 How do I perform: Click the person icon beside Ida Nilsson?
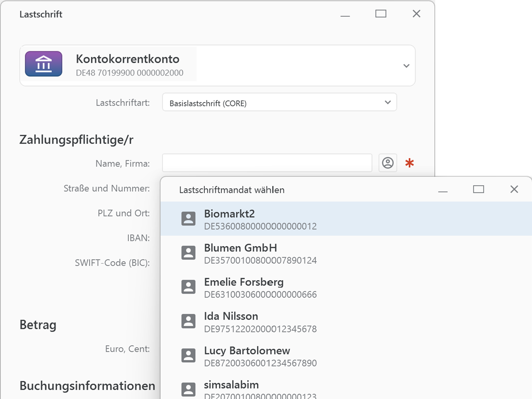[189, 321]
